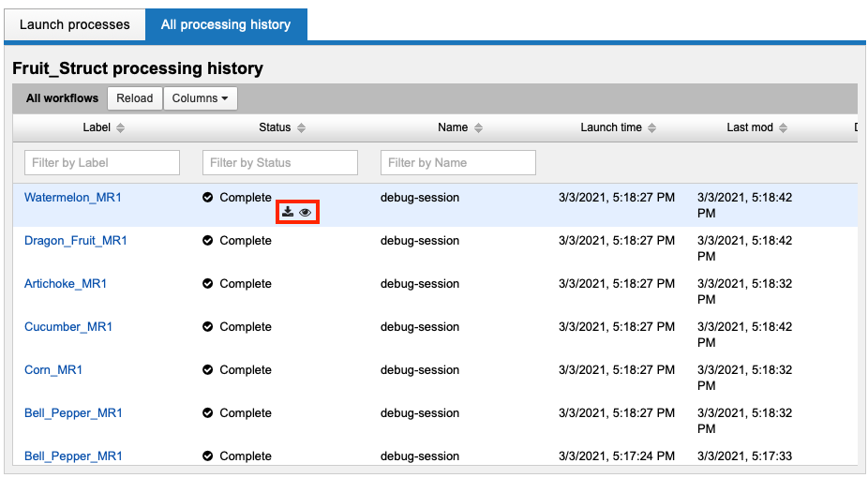
Task: Focus the Filter by Name field
Action: click(x=458, y=162)
